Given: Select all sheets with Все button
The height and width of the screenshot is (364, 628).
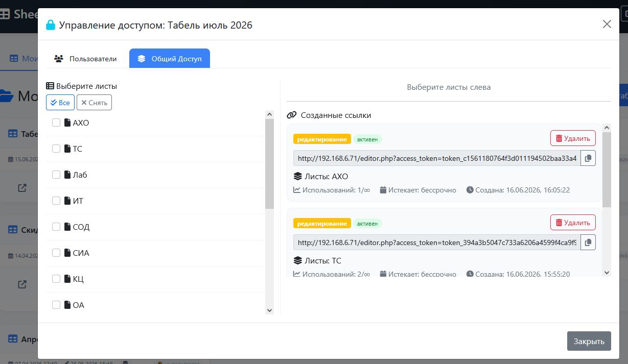Looking at the screenshot, I should (x=60, y=103).
